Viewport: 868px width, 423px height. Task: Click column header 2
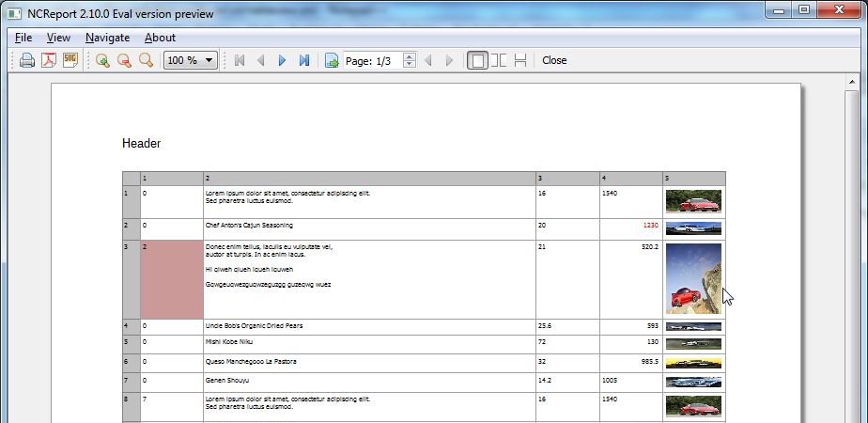[369, 179]
